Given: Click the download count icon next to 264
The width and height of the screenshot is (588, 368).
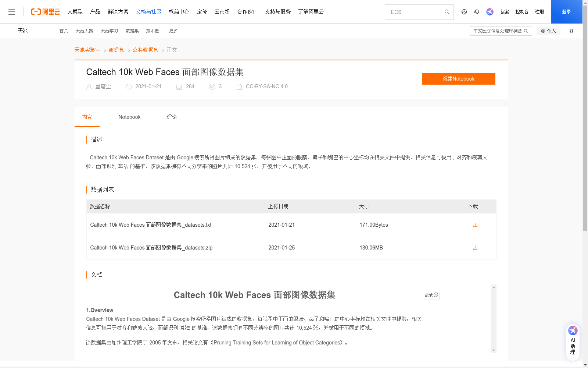Looking at the screenshot, I should (179, 87).
